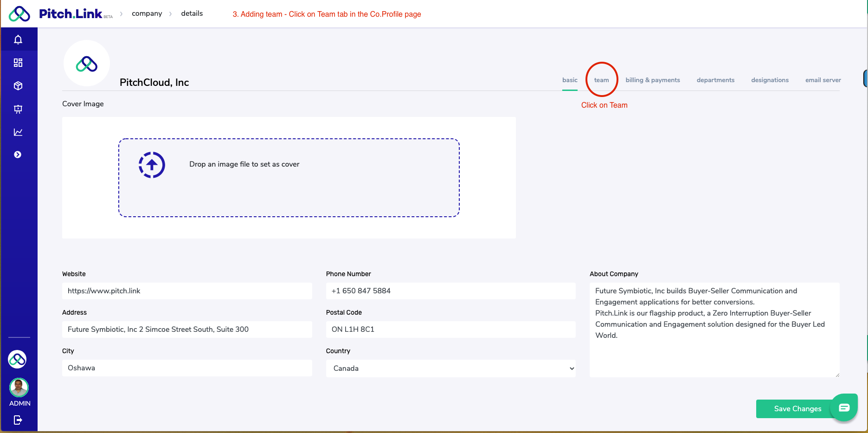Screen dimensions: 868x433
Task: Click the Postal Code input field
Action: pyautogui.click(x=451, y=330)
